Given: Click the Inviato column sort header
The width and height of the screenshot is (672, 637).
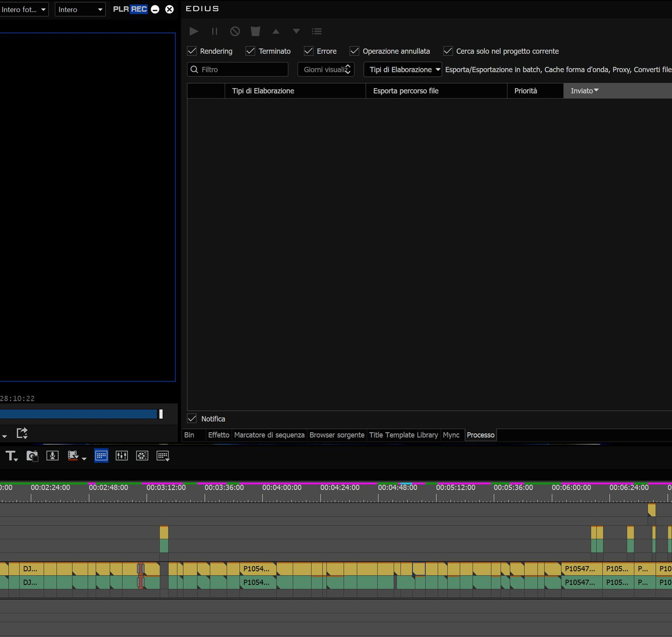Looking at the screenshot, I should pos(617,91).
